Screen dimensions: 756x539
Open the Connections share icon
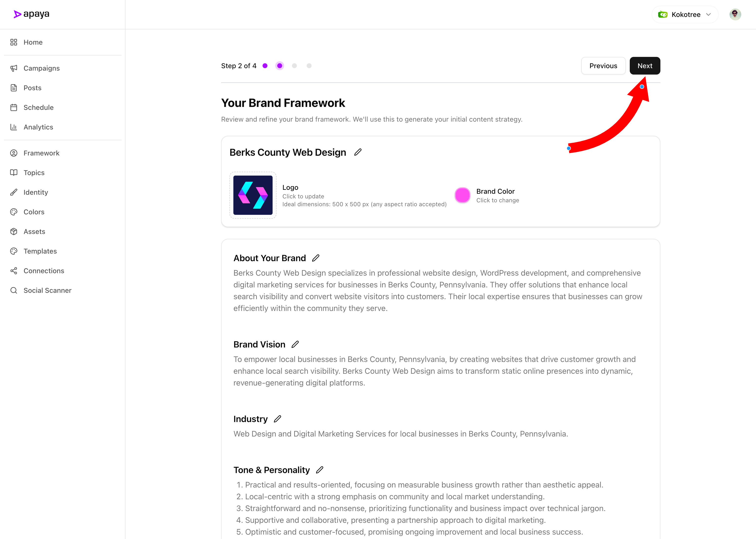[x=13, y=270]
